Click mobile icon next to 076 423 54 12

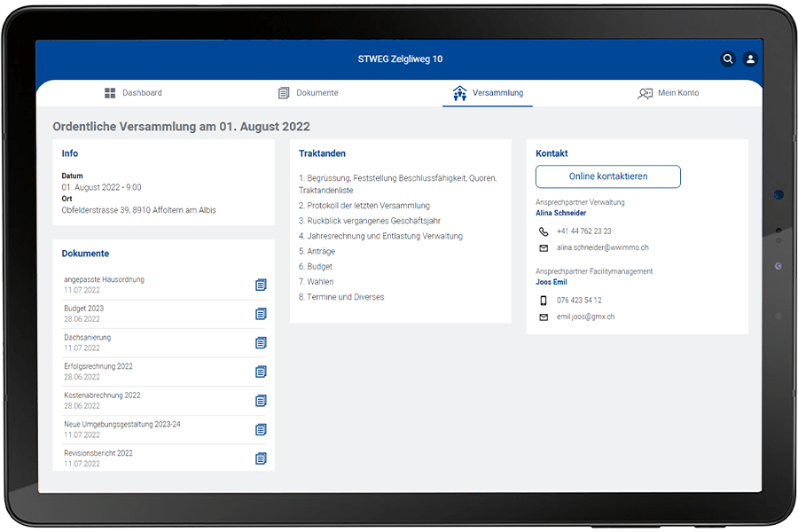point(544,301)
